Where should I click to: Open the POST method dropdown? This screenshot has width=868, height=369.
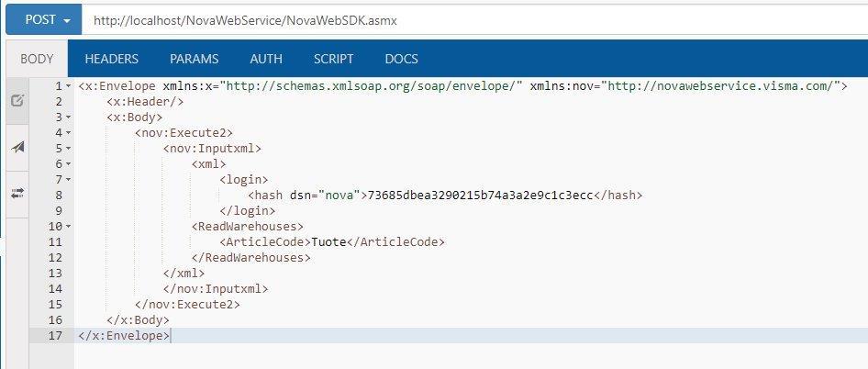(44, 20)
